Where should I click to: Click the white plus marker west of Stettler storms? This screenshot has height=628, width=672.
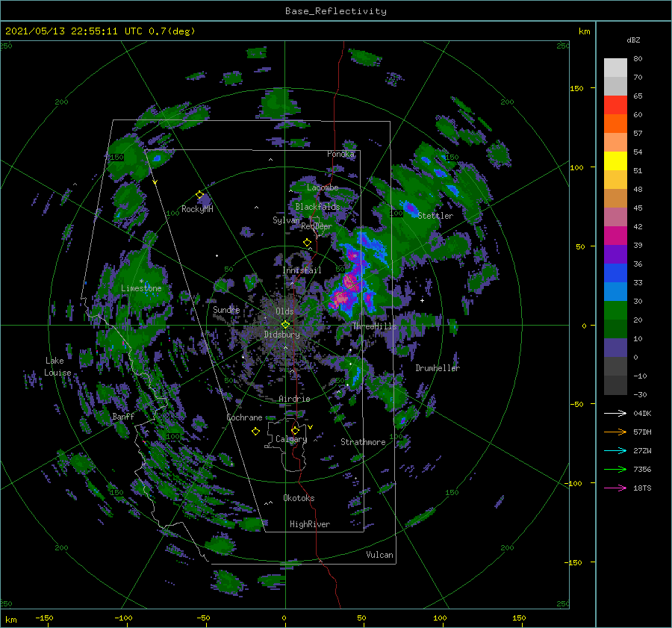coord(422,300)
